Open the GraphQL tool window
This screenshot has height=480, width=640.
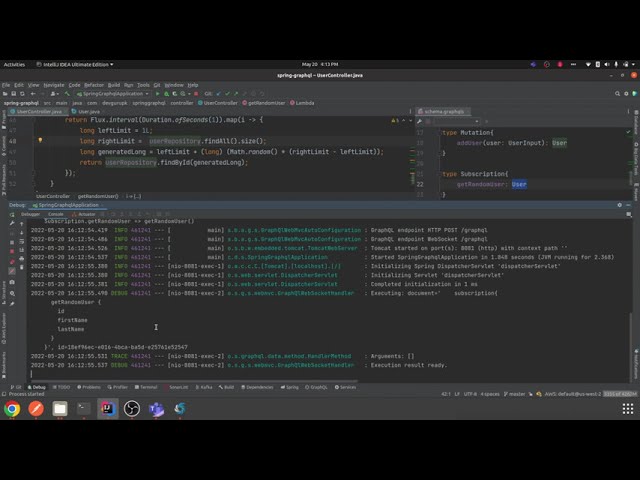(316, 387)
